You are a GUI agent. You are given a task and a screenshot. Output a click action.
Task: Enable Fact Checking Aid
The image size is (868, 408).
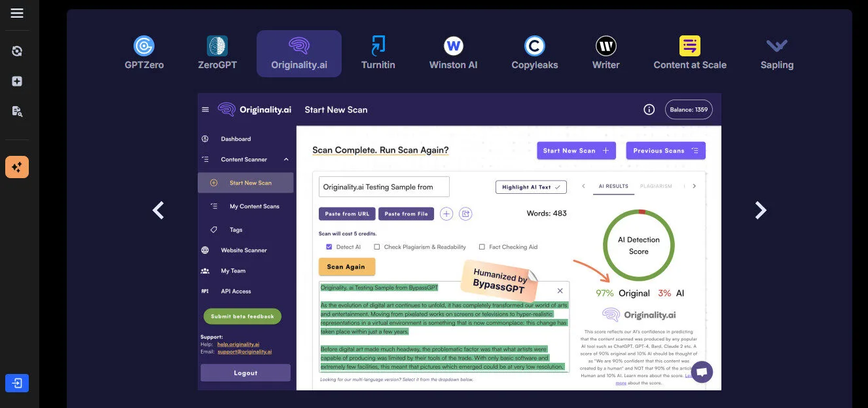coord(483,247)
